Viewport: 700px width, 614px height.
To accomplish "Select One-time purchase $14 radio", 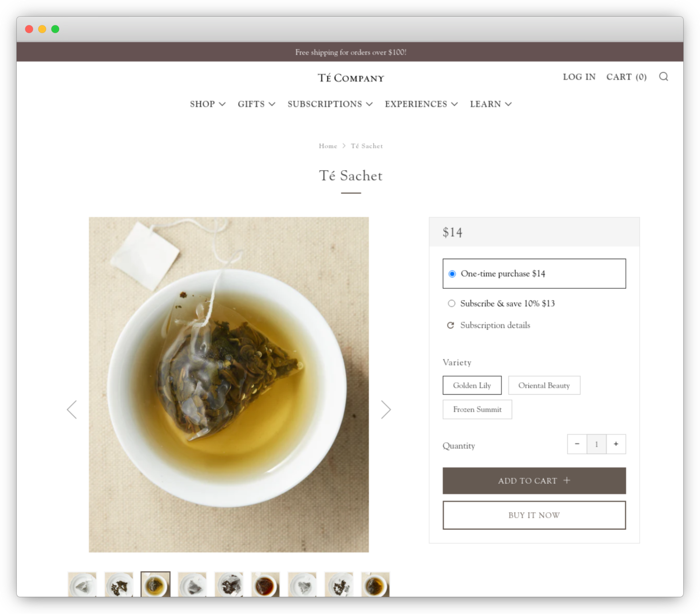I will [452, 274].
